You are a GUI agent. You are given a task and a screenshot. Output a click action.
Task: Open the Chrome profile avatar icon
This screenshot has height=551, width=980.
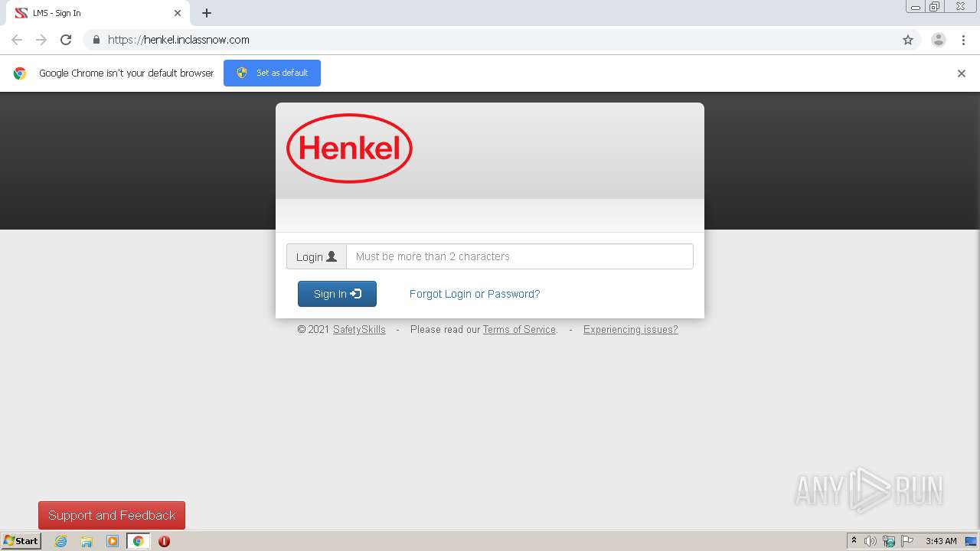939,40
